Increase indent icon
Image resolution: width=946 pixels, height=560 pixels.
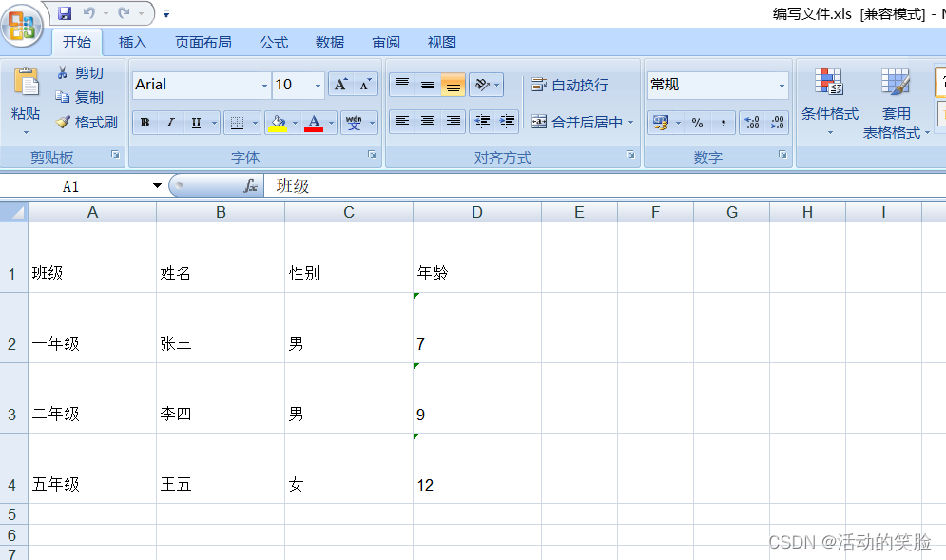point(508,122)
